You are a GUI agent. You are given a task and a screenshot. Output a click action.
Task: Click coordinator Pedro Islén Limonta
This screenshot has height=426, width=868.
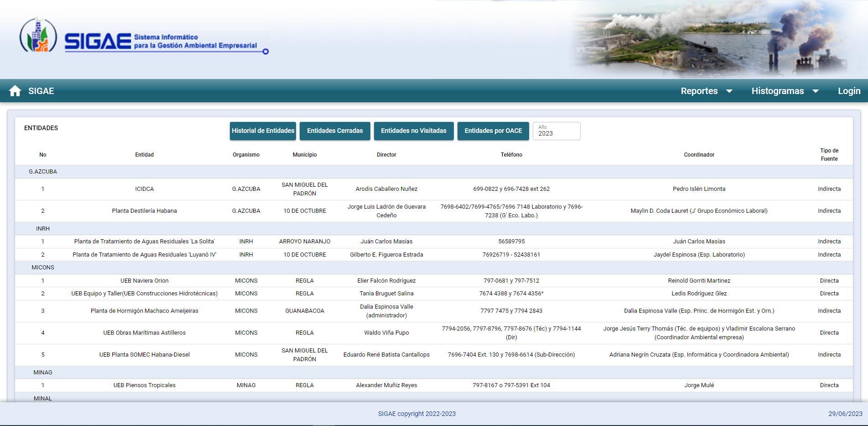pos(699,189)
